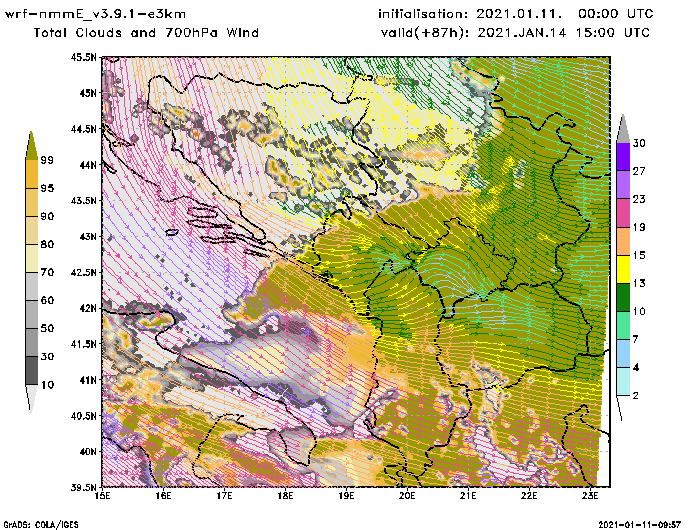
Task: Click the 45N latitude label
Action: (88, 93)
